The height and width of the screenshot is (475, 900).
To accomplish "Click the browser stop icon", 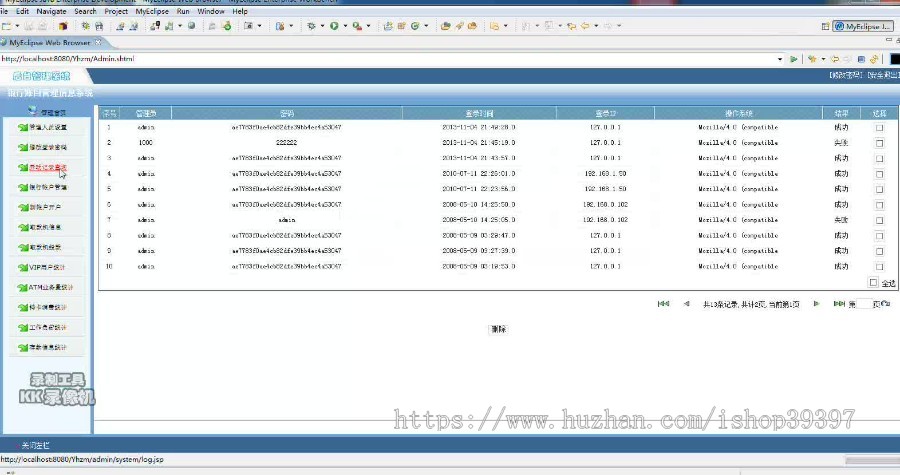I will pyautogui.click(x=862, y=59).
